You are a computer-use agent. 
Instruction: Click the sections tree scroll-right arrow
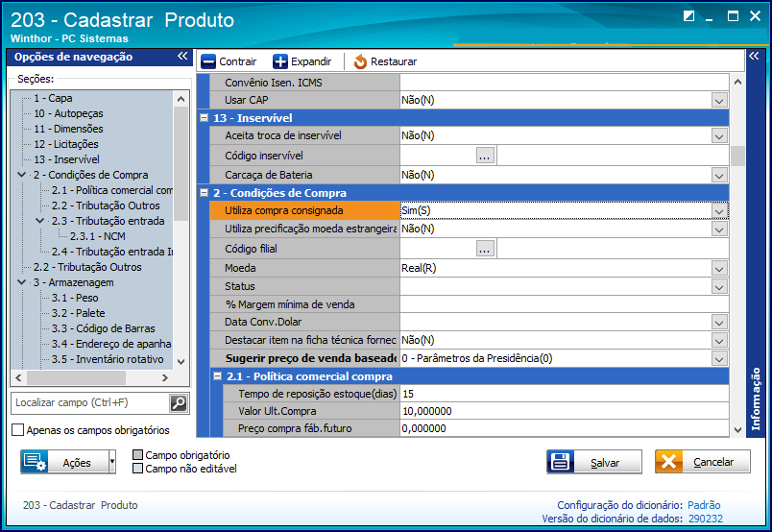click(x=165, y=377)
